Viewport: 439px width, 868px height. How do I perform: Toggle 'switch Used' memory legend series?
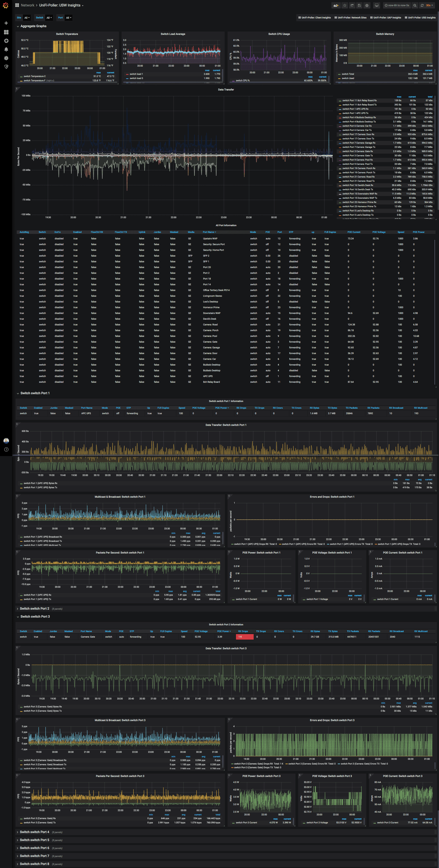(x=348, y=78)
